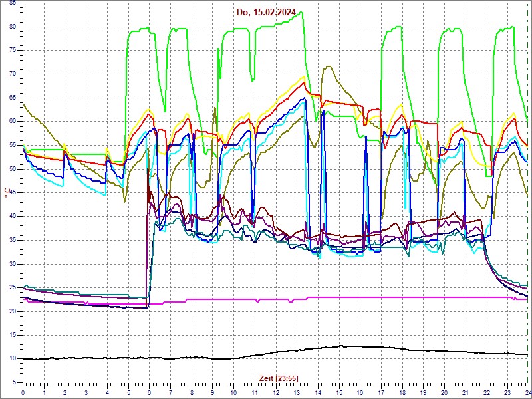
Task: Click hour 20 on the time axis
Action: click(444, 392)
